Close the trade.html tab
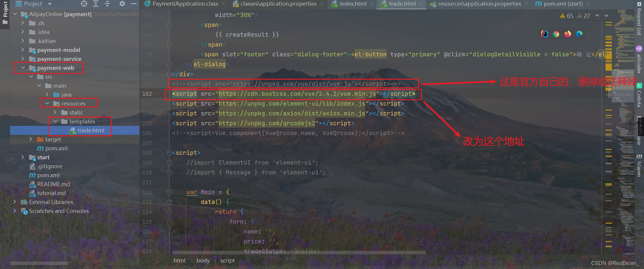Screen dimensions: 644x269 [421, 4]
